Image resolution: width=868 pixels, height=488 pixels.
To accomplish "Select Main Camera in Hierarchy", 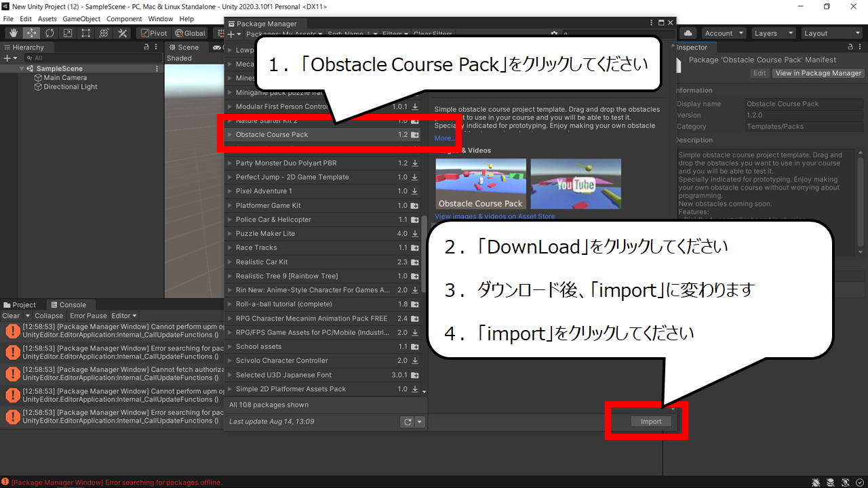I will [65, 78].
